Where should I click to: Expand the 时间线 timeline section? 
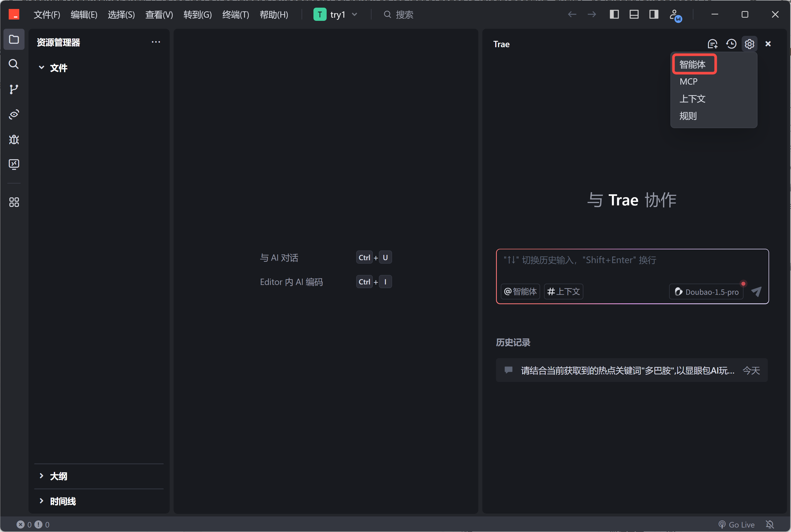point(58,501)
